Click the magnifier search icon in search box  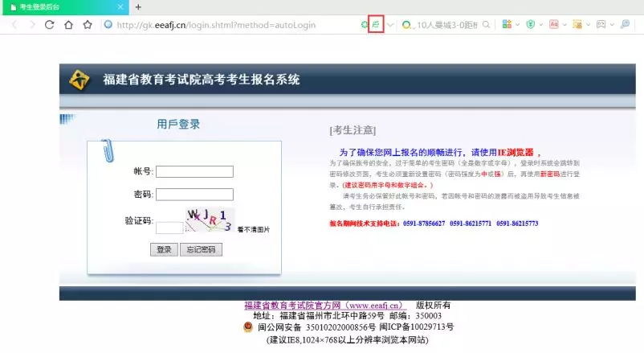[x=487, y=25]
